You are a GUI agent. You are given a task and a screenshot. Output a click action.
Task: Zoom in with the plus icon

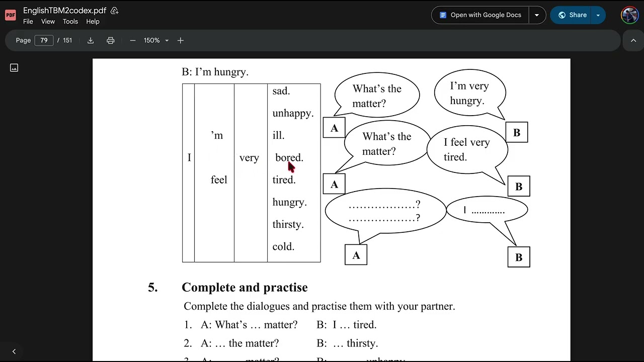pyautogui.click(x=181, y=40)
